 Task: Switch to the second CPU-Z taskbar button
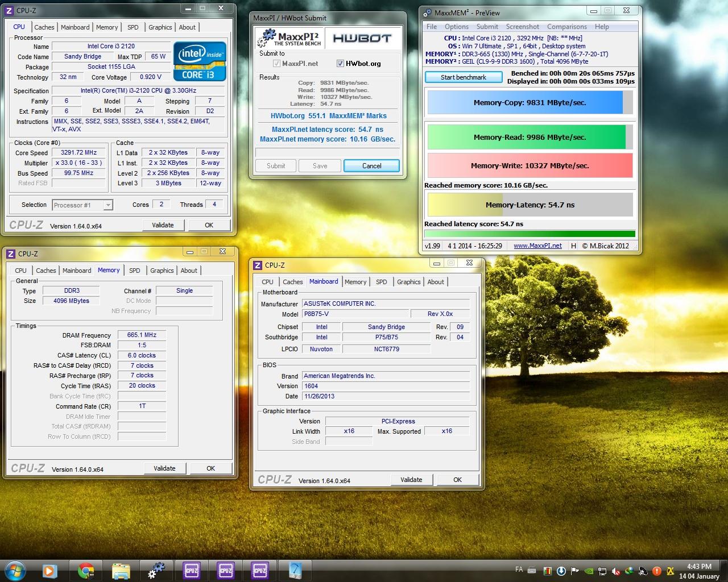[x=226, y=570]
